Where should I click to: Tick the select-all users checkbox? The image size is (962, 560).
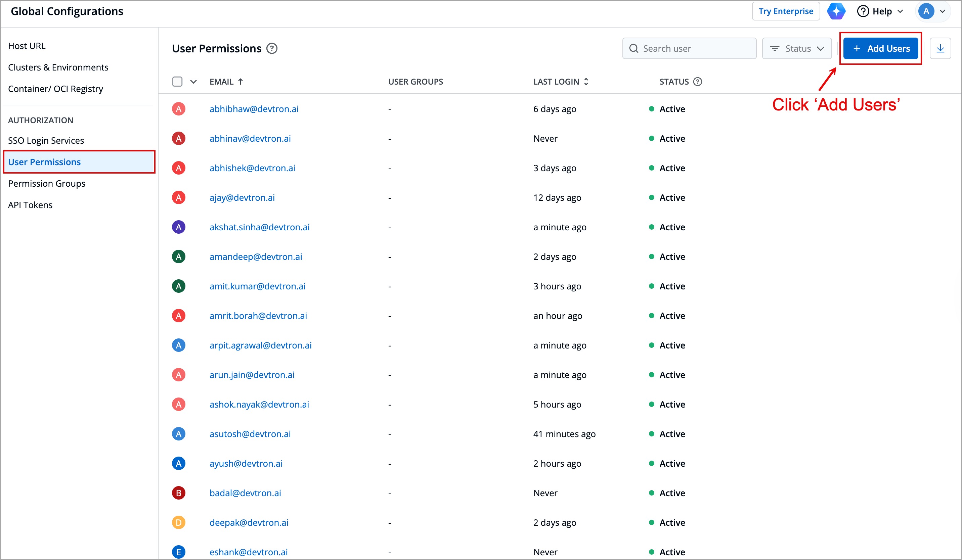(x=177, y=82)
